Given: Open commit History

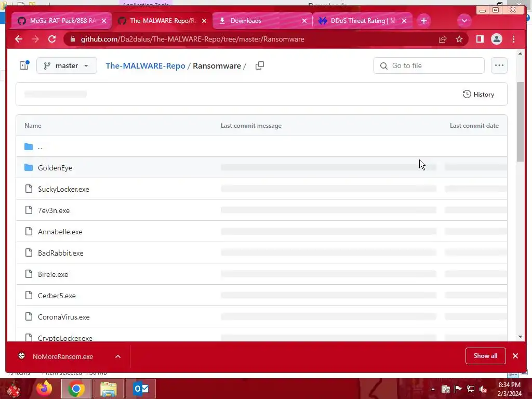Looking at the screenshot, I should tap(478, 95).
